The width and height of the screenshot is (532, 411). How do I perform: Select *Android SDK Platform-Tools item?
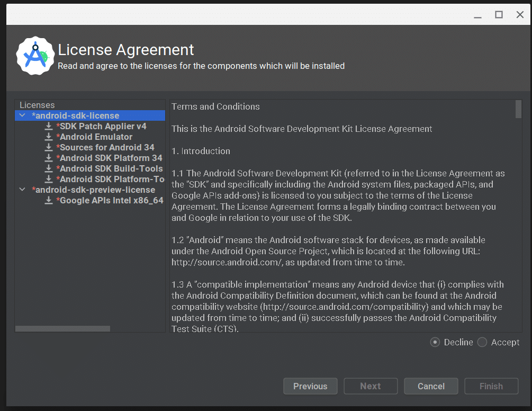(110, 179)
